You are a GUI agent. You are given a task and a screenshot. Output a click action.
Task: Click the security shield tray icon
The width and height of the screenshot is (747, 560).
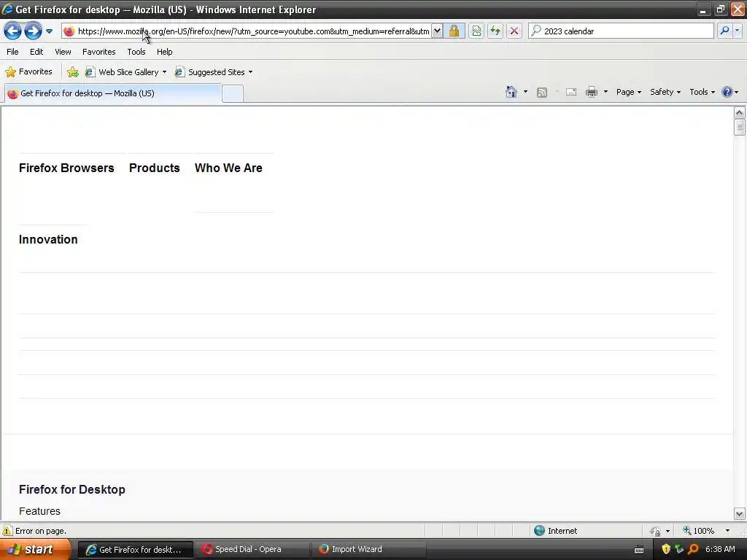click(x=666, y=549)
